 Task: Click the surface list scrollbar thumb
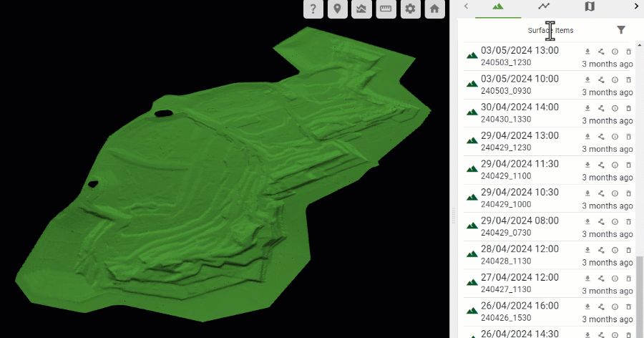click(640, 297)
